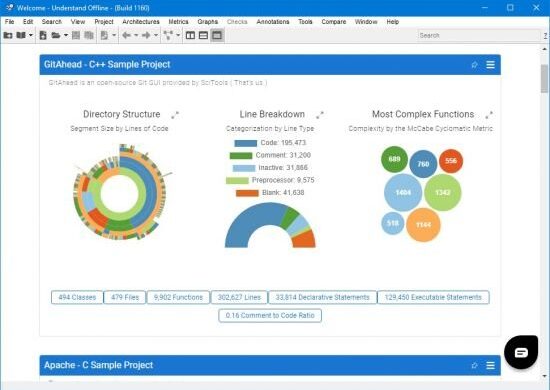Screen dimensions: 550x390
Task: Click the new file toolbar icon
Action: (43, 35)
